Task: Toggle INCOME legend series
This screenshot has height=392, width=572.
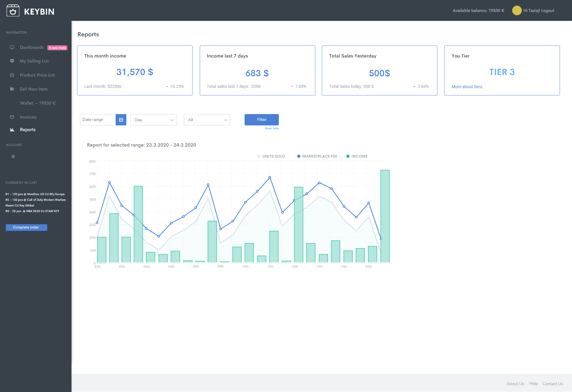Action: [x=357, y=156]
